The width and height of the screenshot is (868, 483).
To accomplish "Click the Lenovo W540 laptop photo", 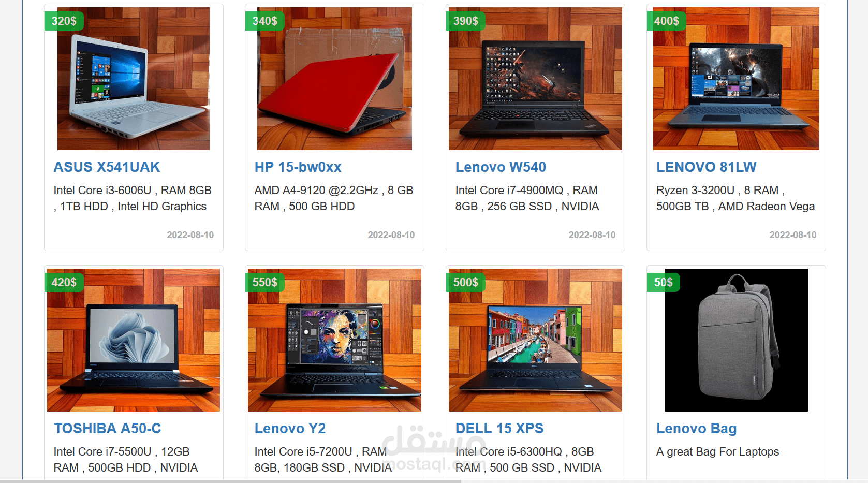I will [x=535, y=79].
